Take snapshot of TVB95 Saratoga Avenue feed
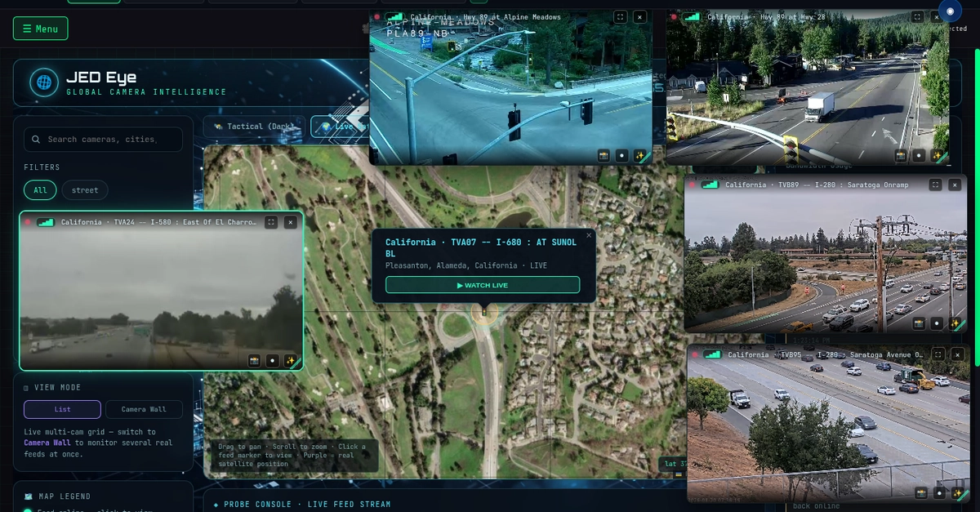The height and width of the screenshot is (512, 980). (921, 492)
